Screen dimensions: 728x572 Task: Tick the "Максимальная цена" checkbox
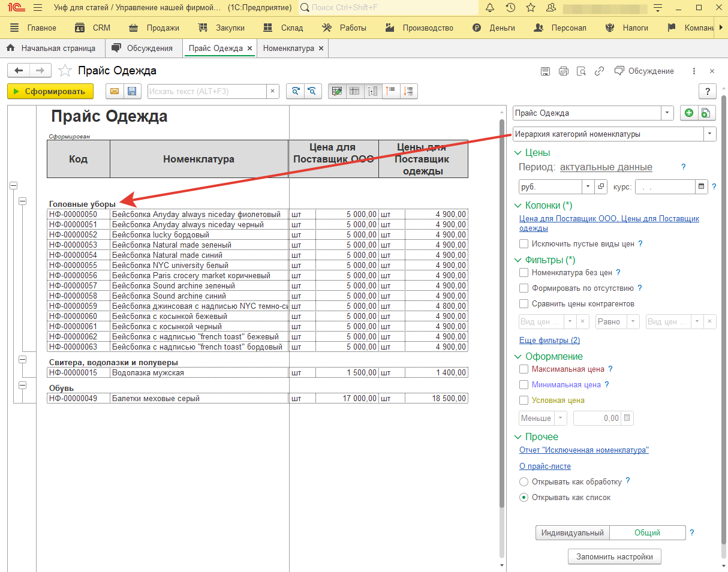coord(524,369)
